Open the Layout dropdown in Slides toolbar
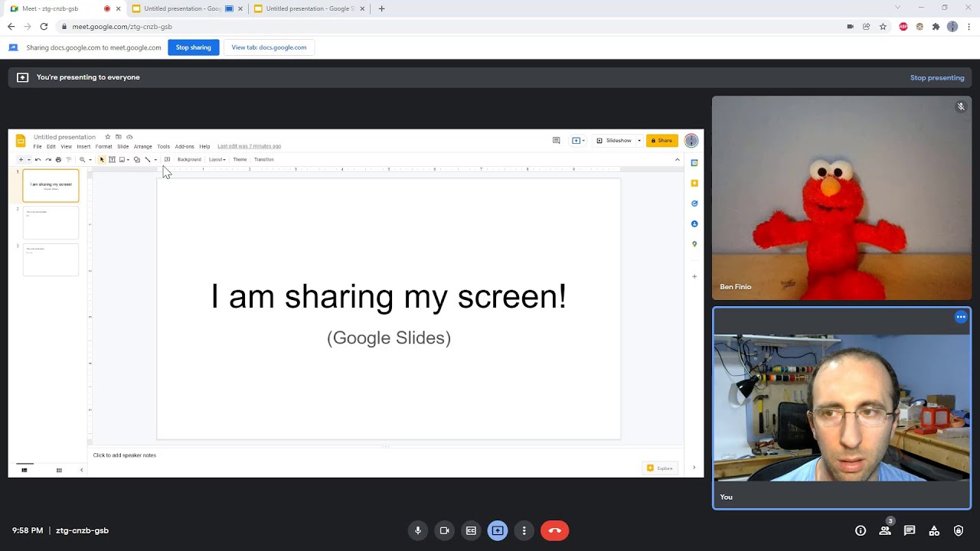The width and height of the screenshot is (980, 551). click(x=217, y=159)
